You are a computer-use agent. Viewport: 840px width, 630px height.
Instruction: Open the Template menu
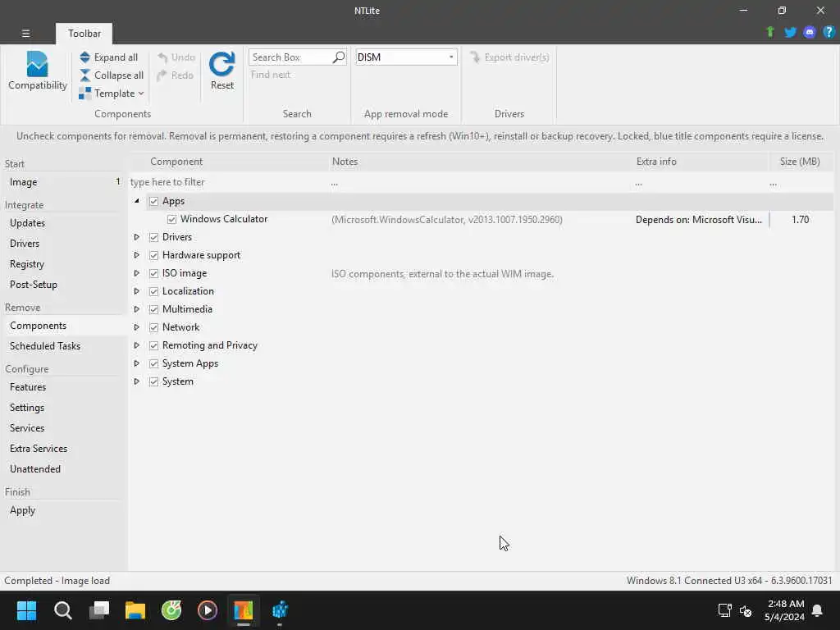point(112,94)
